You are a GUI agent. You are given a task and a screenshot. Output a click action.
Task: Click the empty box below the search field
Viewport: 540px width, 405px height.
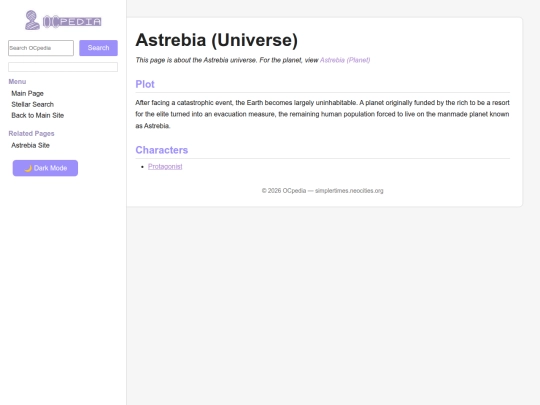coord(63,67)
